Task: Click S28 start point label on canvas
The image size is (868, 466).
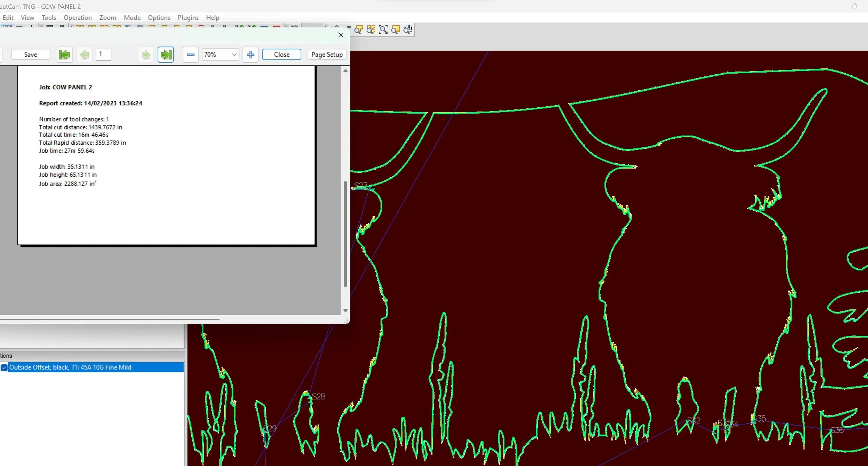Action: (x=318, y=397)
